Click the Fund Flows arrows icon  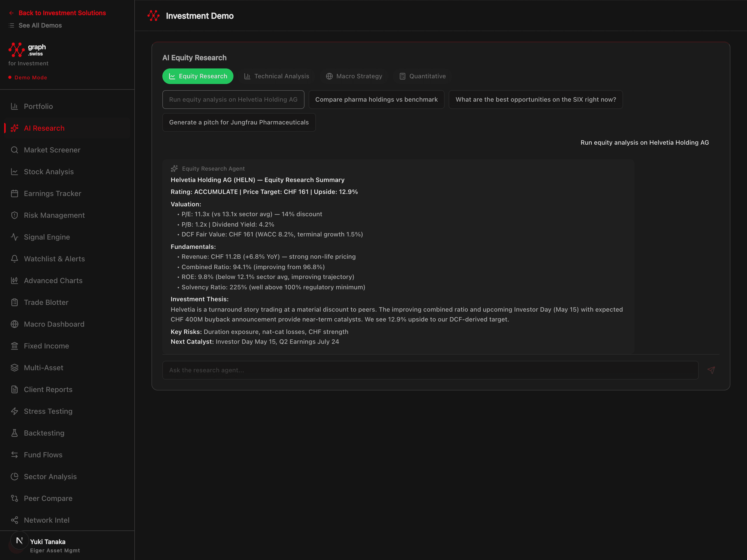[x=14, y=455]
